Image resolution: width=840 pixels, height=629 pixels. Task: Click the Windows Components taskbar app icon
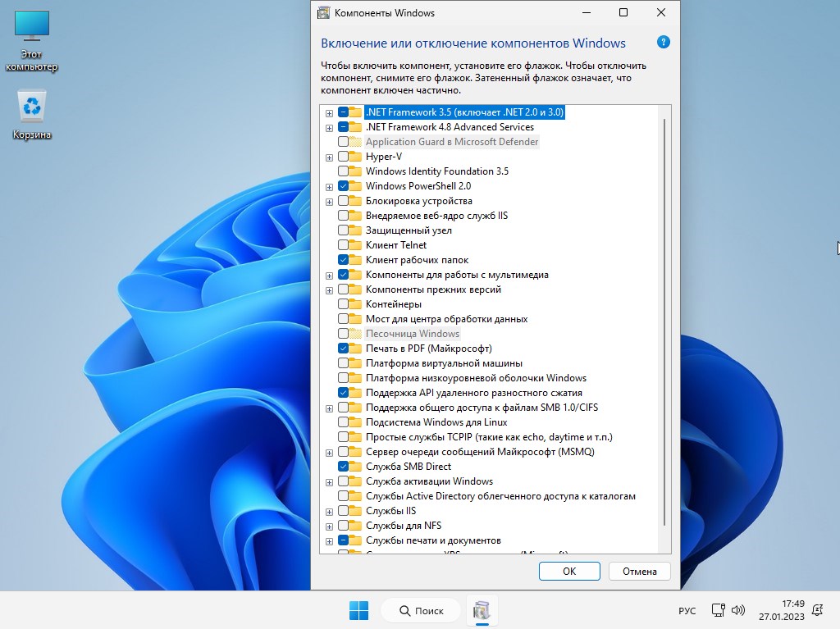[x=482, y=610]
